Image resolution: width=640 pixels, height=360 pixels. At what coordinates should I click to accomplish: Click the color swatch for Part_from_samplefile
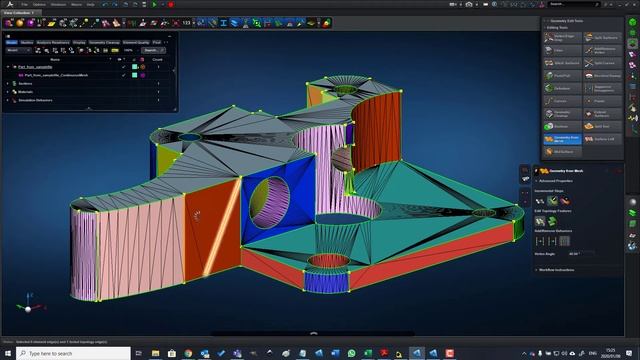point(134,67)
